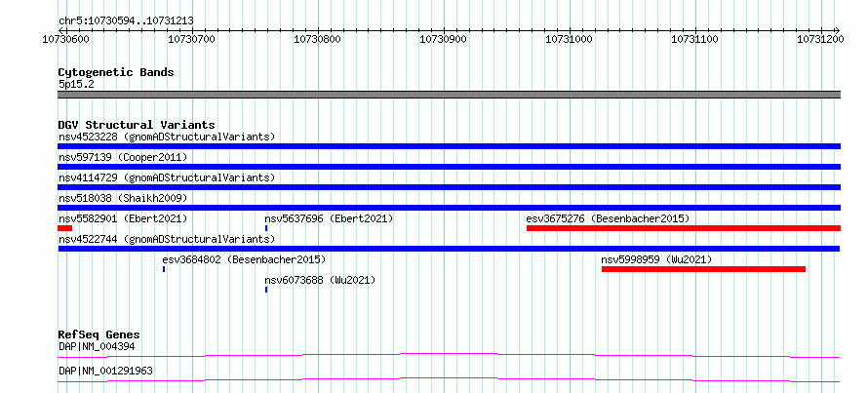The height and width of the screenshot is (393, 868).
Task: Select the nsv5998959 (Wu2021) red bar
Action: pyautogui.click(x=703, y=269)
